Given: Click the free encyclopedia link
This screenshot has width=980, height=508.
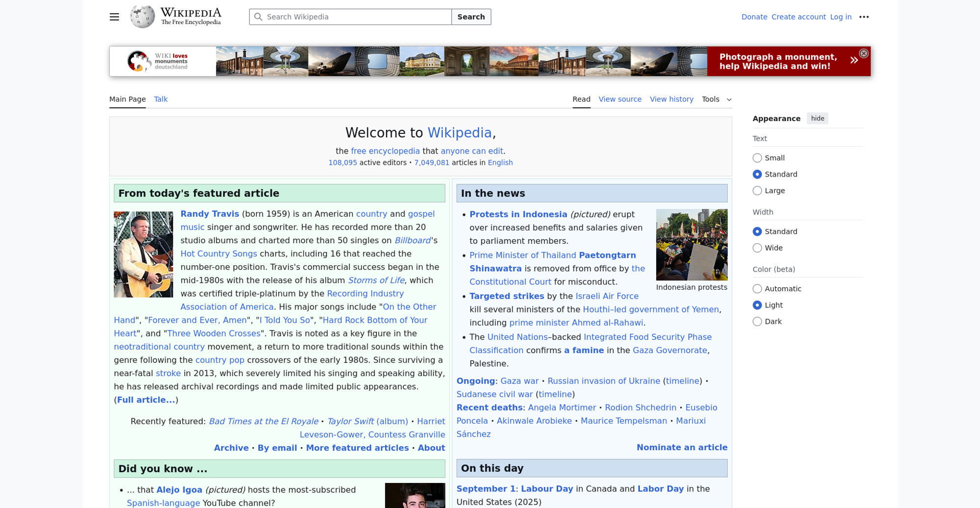Looking at the screenshot, I should point(385,151).
